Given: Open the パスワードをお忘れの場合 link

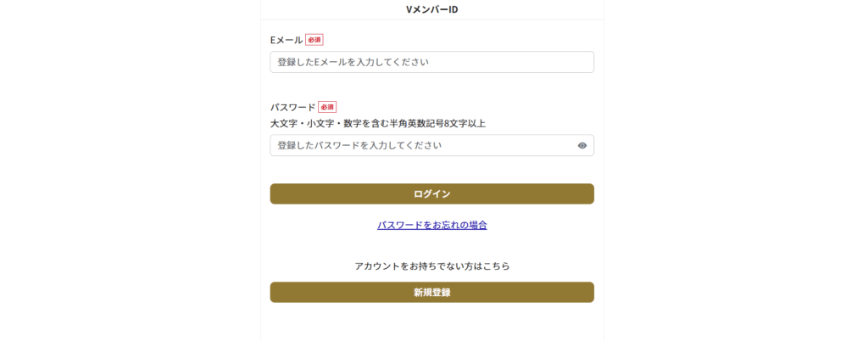Looking at the screenshot, I should (x=431, y=226).
